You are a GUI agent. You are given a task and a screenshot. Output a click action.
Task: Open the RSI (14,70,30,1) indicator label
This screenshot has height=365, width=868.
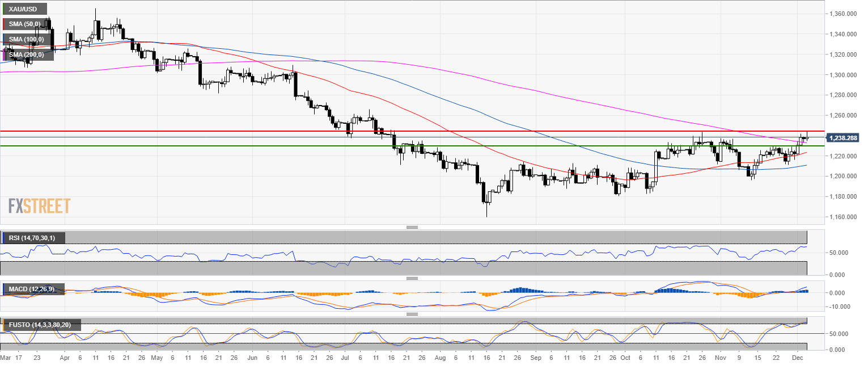pos(33,238)
